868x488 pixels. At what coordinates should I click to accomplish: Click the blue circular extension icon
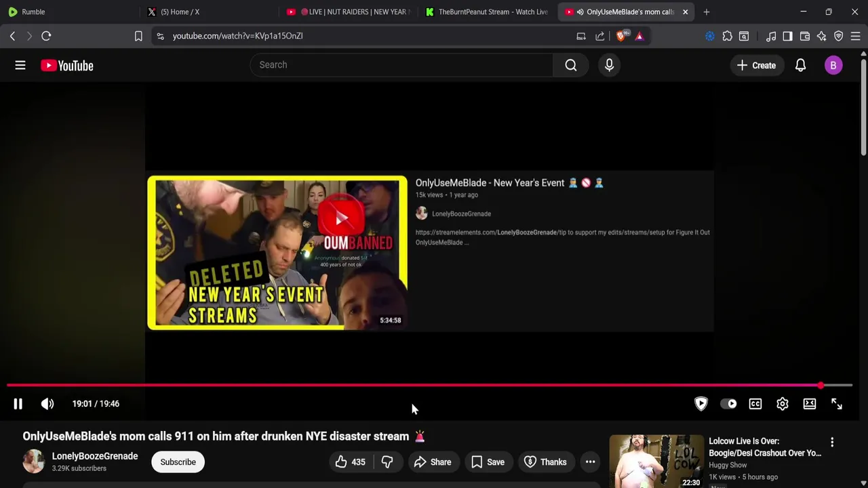click(710, 36)
